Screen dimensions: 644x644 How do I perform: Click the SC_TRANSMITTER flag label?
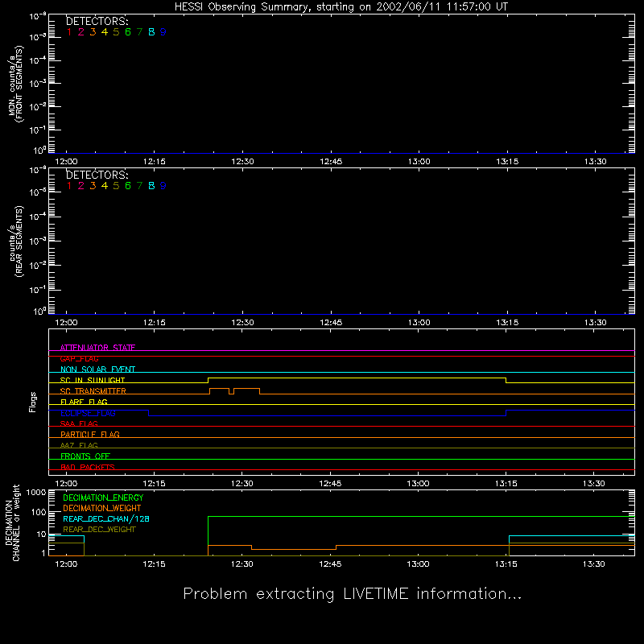(93, 391)
